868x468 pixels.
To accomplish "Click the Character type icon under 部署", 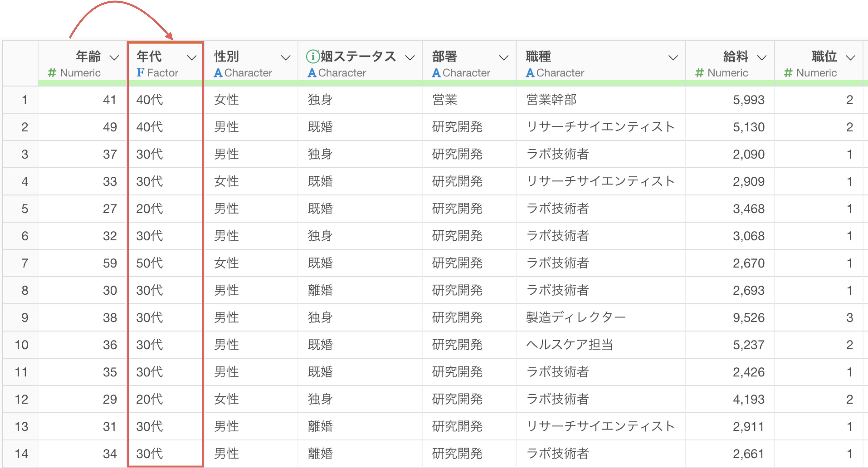I will tap(436, 73).
